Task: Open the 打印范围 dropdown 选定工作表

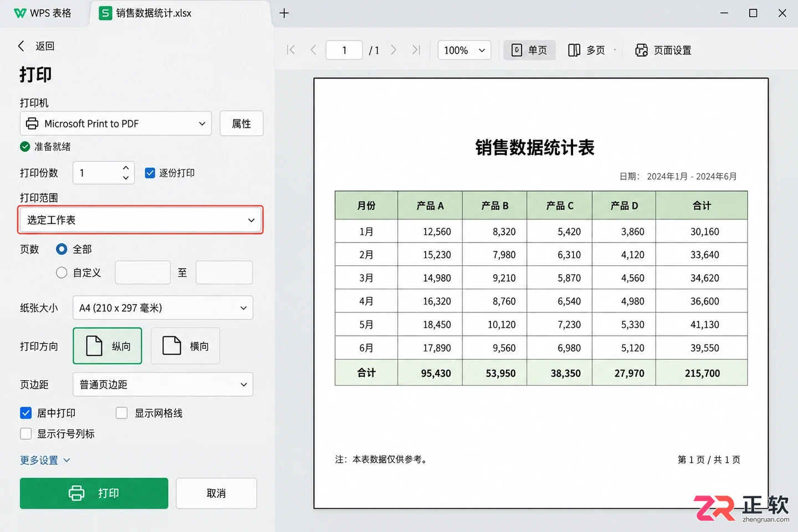Action: click(141, 220)
